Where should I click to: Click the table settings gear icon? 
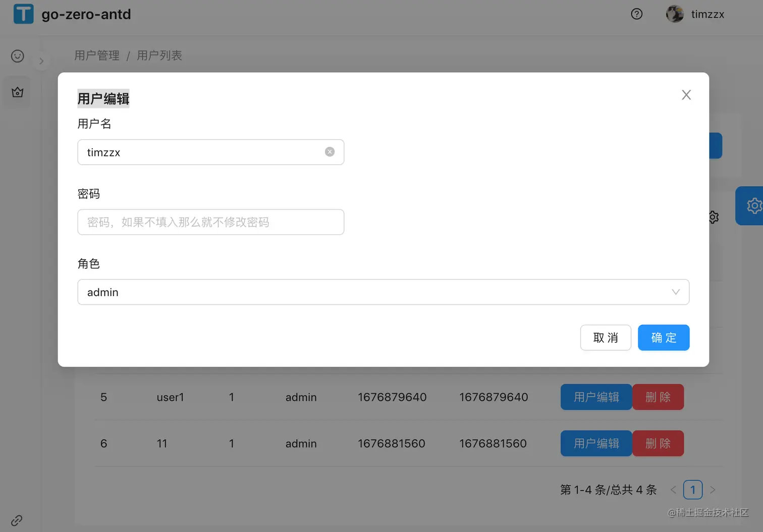tap(714, 217)
